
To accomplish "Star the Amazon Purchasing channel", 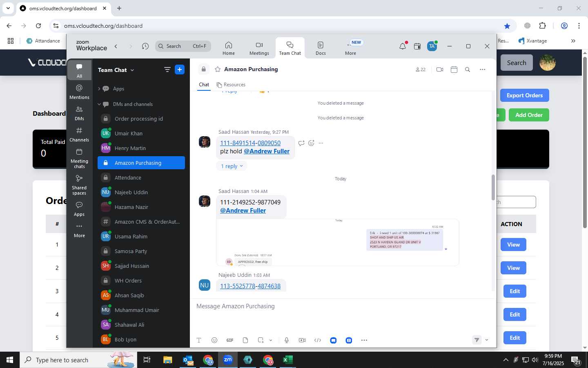I will tap(218, 69).
